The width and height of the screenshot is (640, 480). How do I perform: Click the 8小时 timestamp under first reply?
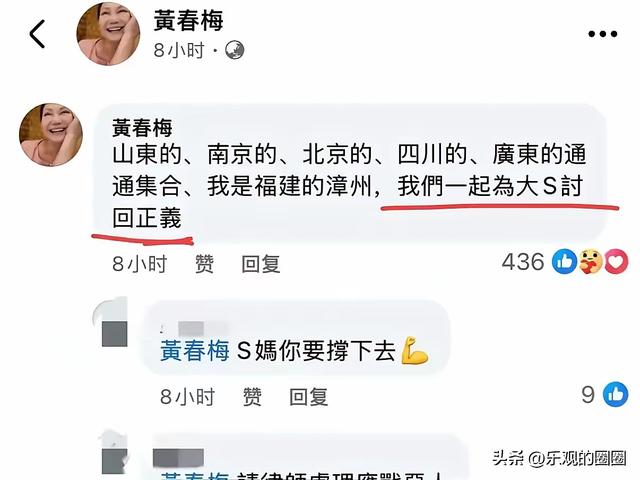coord(187,396)
